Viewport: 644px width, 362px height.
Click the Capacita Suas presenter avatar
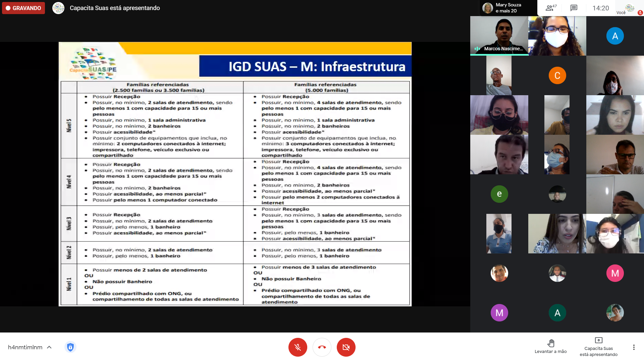click(x=58, y=8)
